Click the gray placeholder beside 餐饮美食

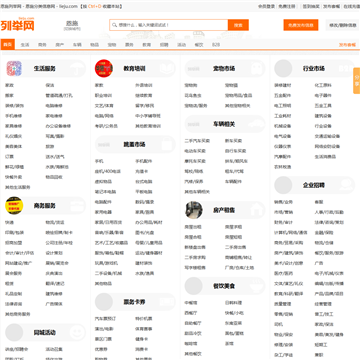click(x=194, y=286)
